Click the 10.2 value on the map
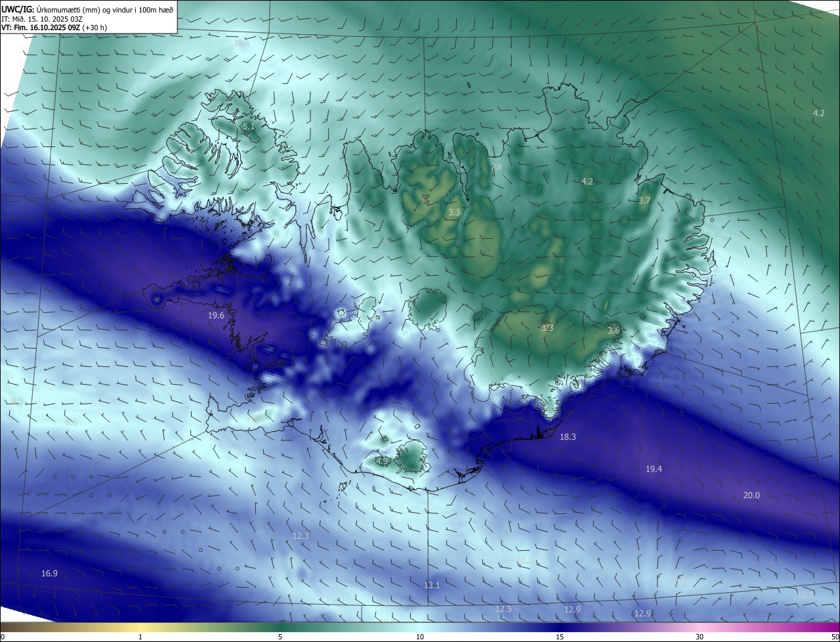This screenshot has width=840, height=642. pyautogui.click(x=524, y=560)
